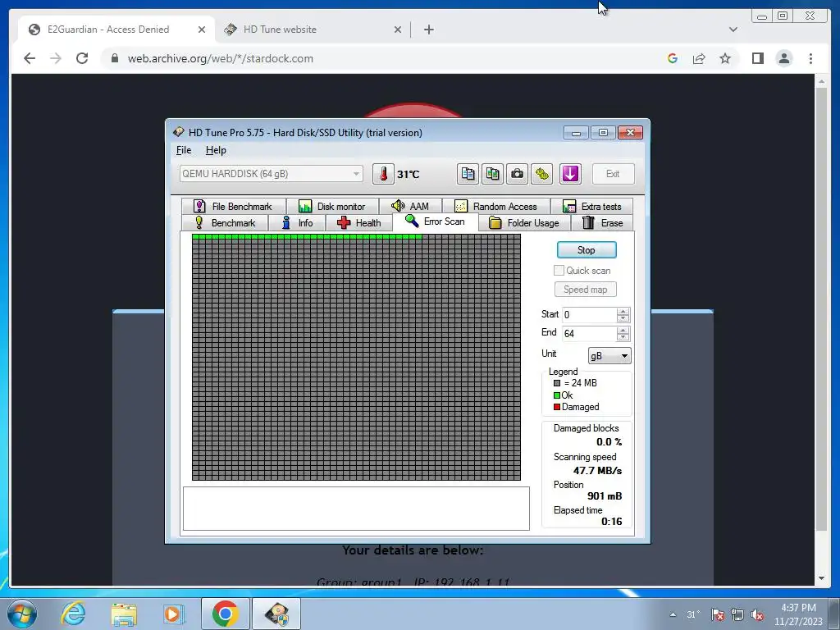Open HD Tune options icon

(x=542, y=174)
